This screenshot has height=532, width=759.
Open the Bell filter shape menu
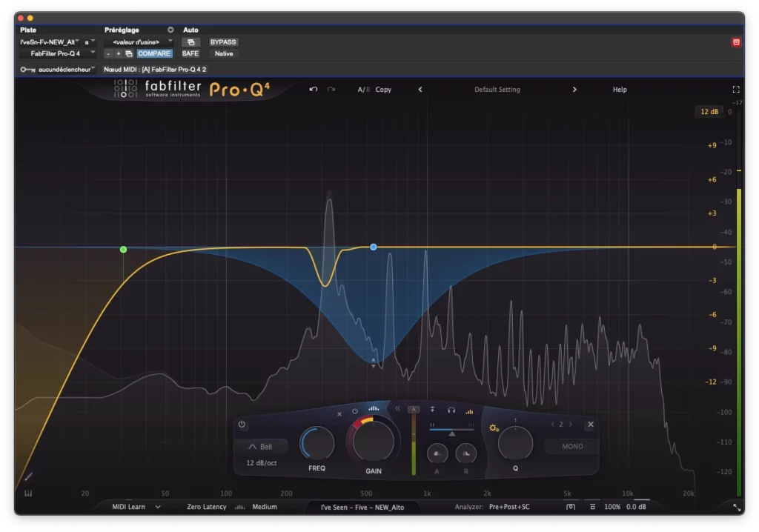click(x=261, y=447)
